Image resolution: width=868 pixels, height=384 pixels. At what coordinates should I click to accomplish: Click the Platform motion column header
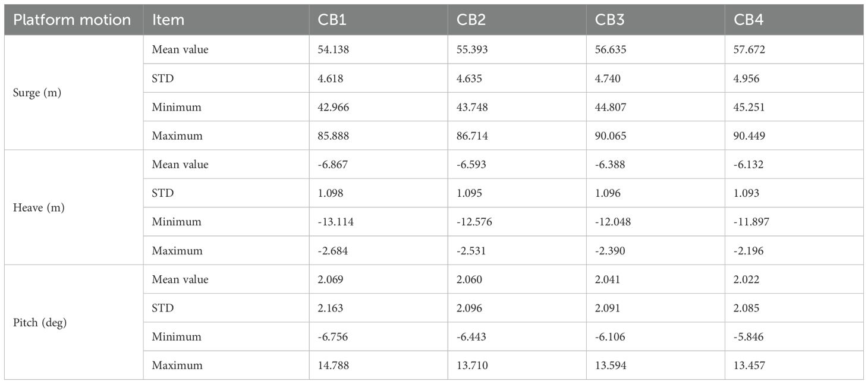click(x=72, y=20)
